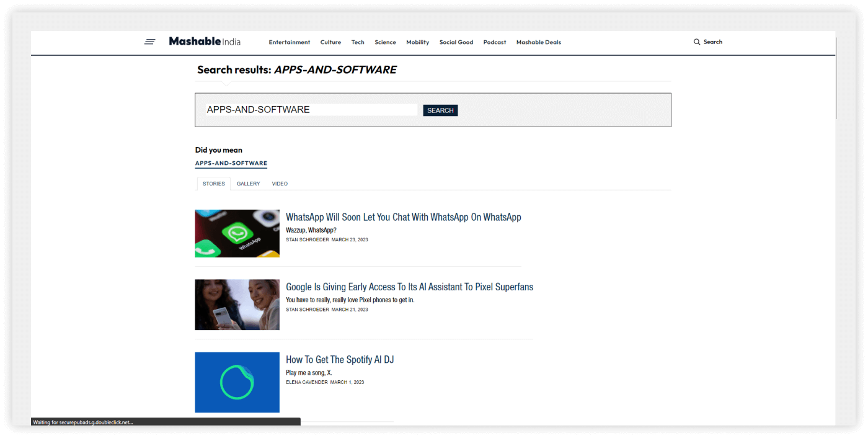The width and height of the screenshot is (868, 438).
Task: Focus the APPS-AND-SOFTWARE search field
Action: coord(312,110)
